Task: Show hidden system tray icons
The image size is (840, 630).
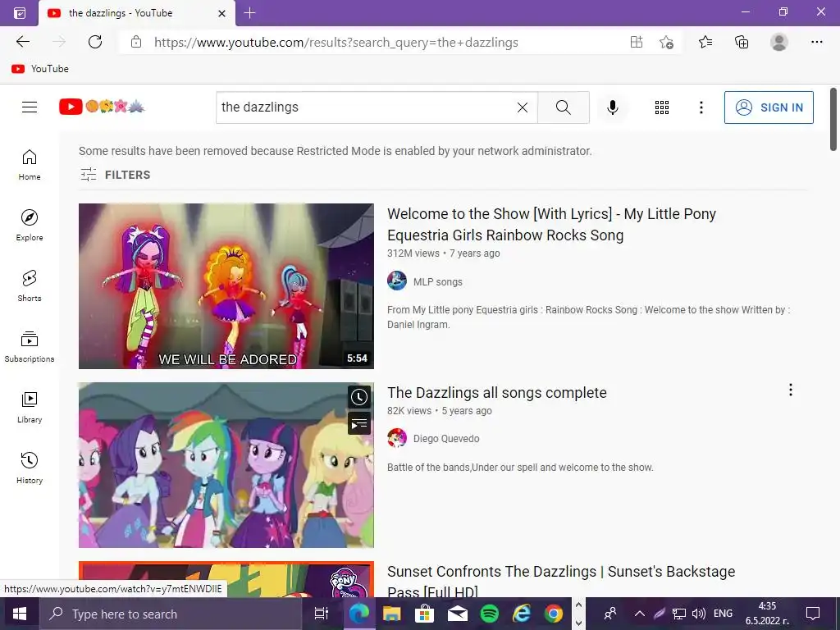Action: tap(640, 614)
